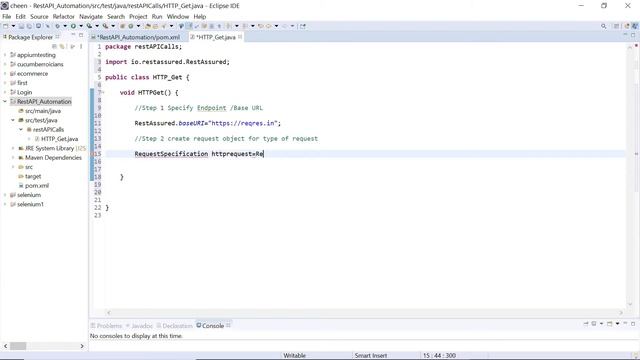640x360 pixels.
Task: Click the error marker on line 15
Action: 92,154
